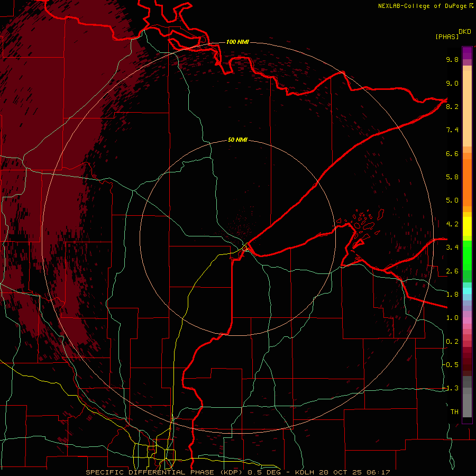Click the 5.0 value on the color scale
Screen dimensions: 476x476
[452, 200]
